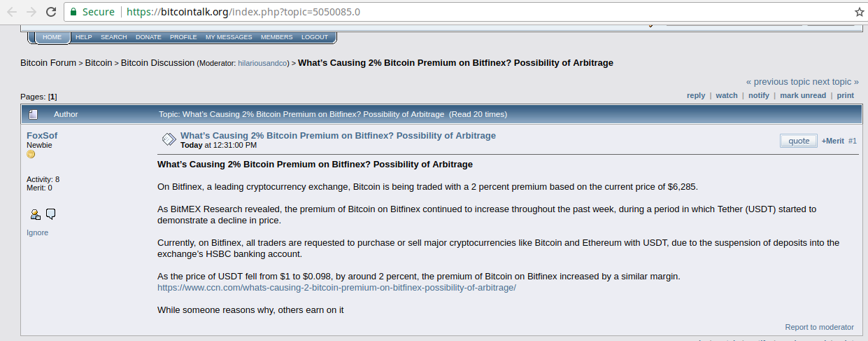Bookmark this page with the star icon
This screenshot has width=868, height=341.
point(859,12)
